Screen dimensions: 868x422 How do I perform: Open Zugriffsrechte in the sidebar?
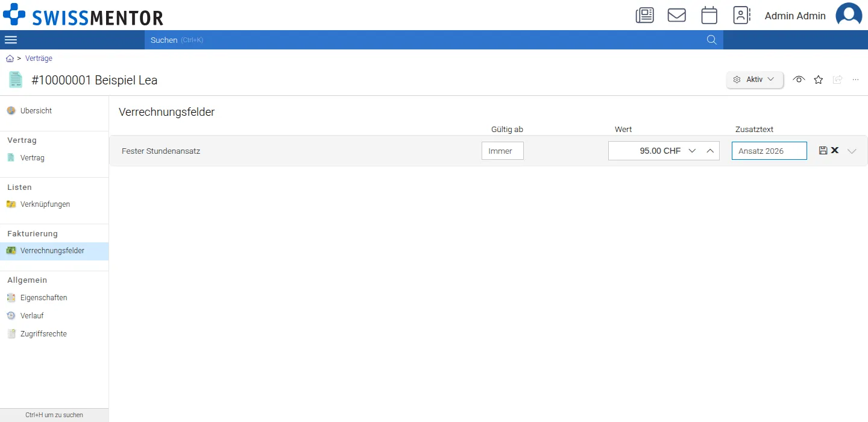54,334
